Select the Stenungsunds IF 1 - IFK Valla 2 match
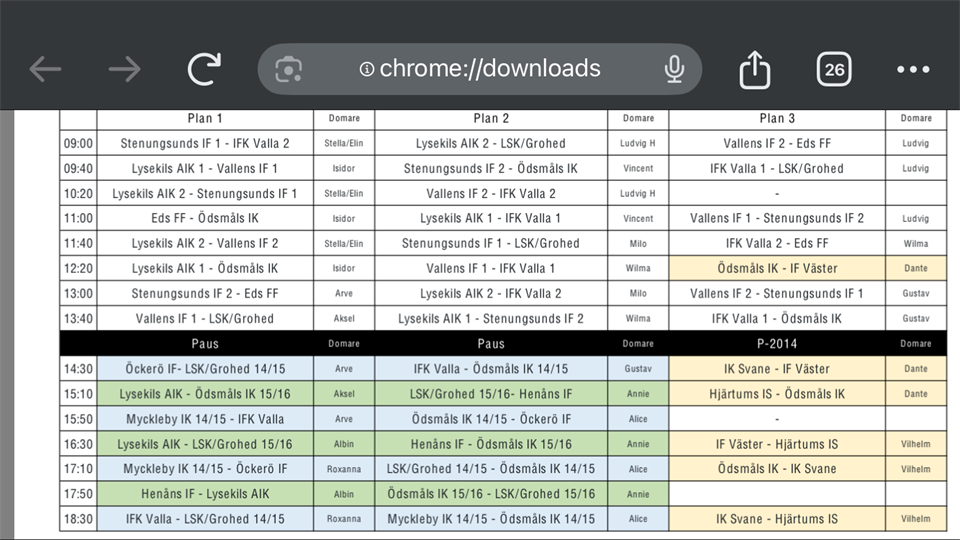 (205, 144)
